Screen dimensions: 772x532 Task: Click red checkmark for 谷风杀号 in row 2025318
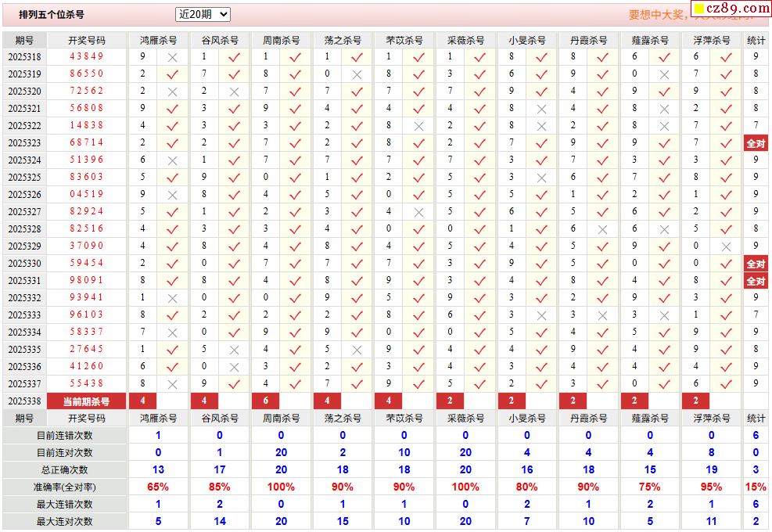[x=234, y=57]
